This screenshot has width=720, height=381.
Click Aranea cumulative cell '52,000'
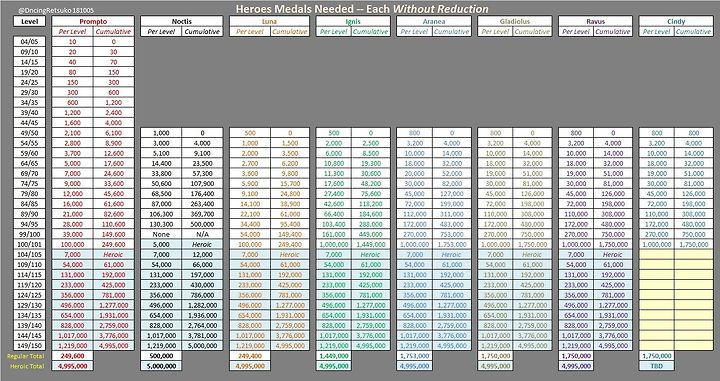pyautogui.click(x=452, y=173)
